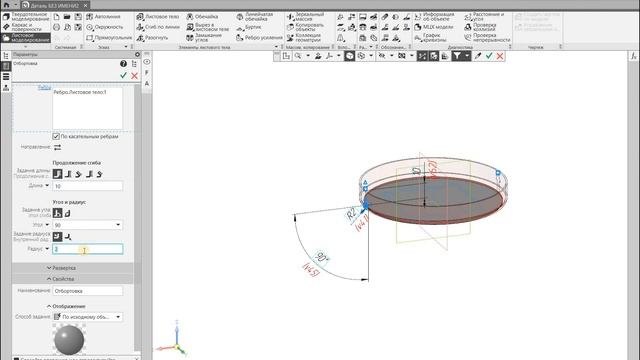Select the Замыкание углов tool
Image resolution: width=640 pixels, height=360 pixels.
pos(204,38)
